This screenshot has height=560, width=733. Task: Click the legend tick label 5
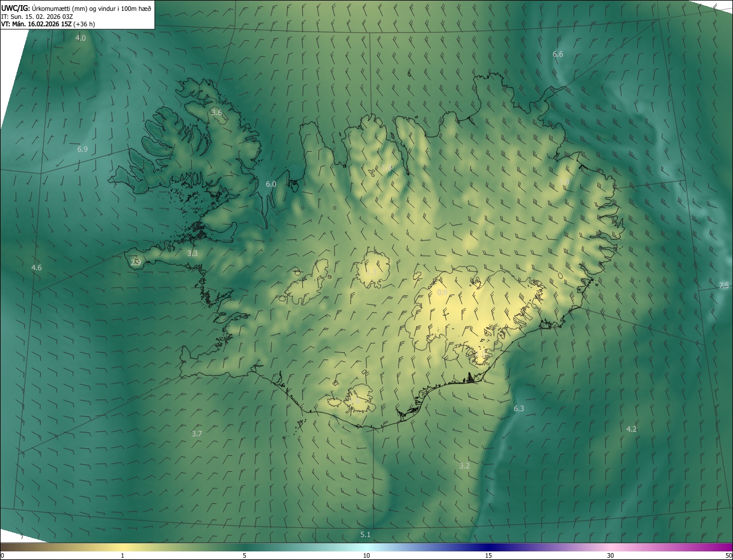(x=245, y=555)
